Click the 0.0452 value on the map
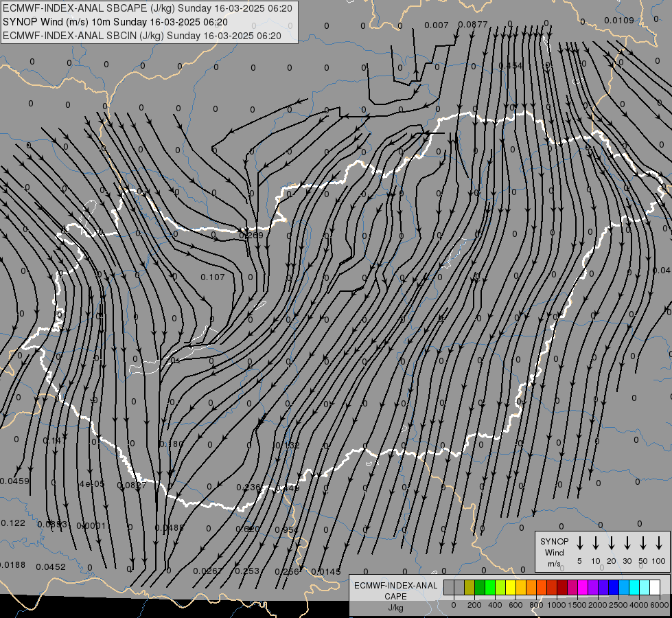The height and width of the screenshot is (618, 672). tap(51, 567)
